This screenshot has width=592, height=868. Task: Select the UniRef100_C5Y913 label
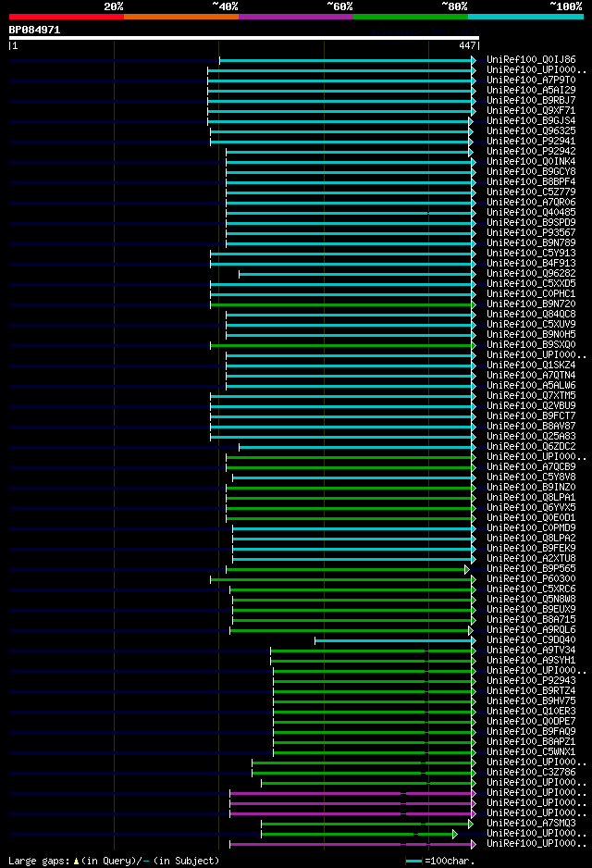[531, 253]
